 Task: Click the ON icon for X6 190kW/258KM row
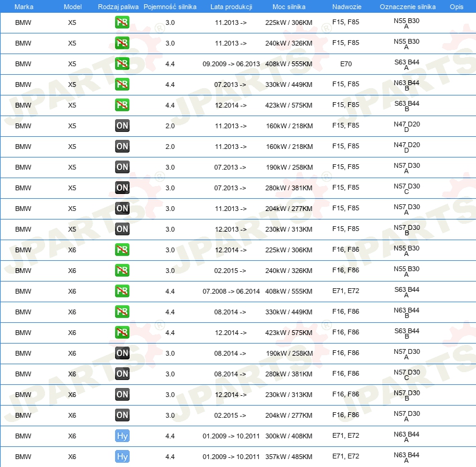tap(122, 353)
